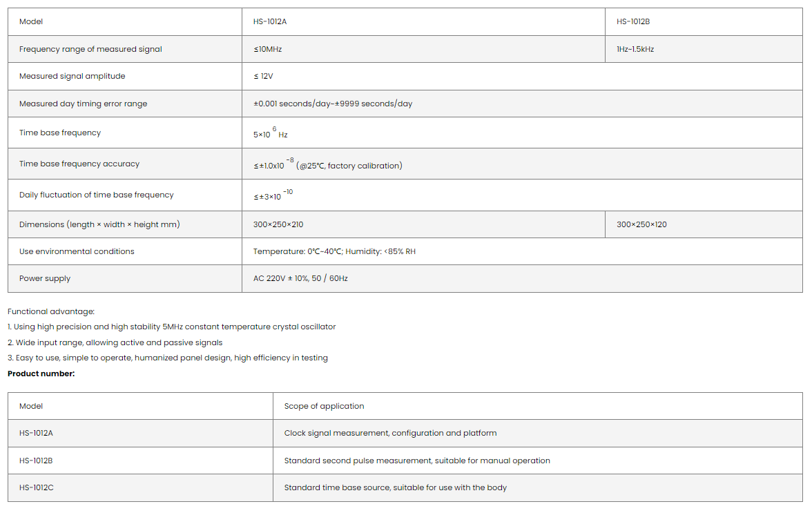Select the ±0.001 seconds/day timing error value
The image size is (812, 513).
333,104
